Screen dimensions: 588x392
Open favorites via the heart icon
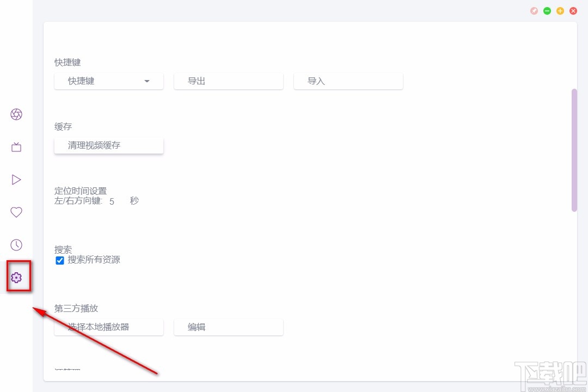click(16, 212)
